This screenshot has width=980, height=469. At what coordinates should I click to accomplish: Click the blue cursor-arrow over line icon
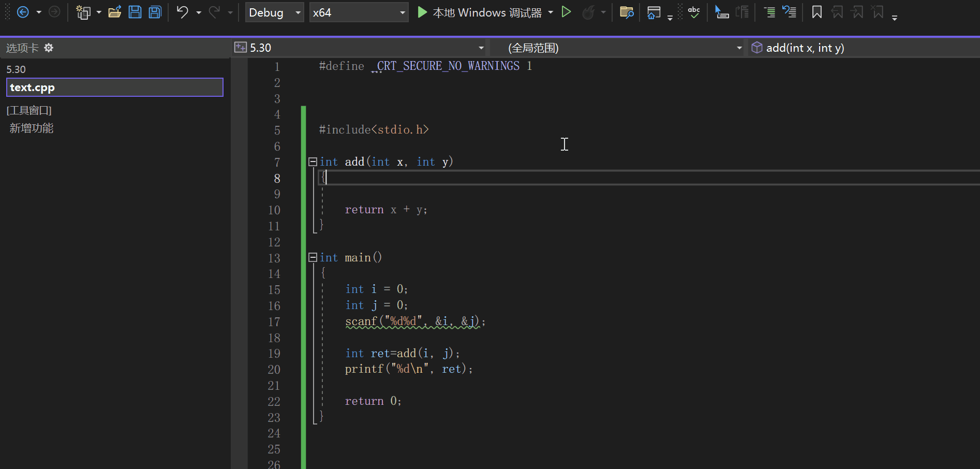pos(721,12)
